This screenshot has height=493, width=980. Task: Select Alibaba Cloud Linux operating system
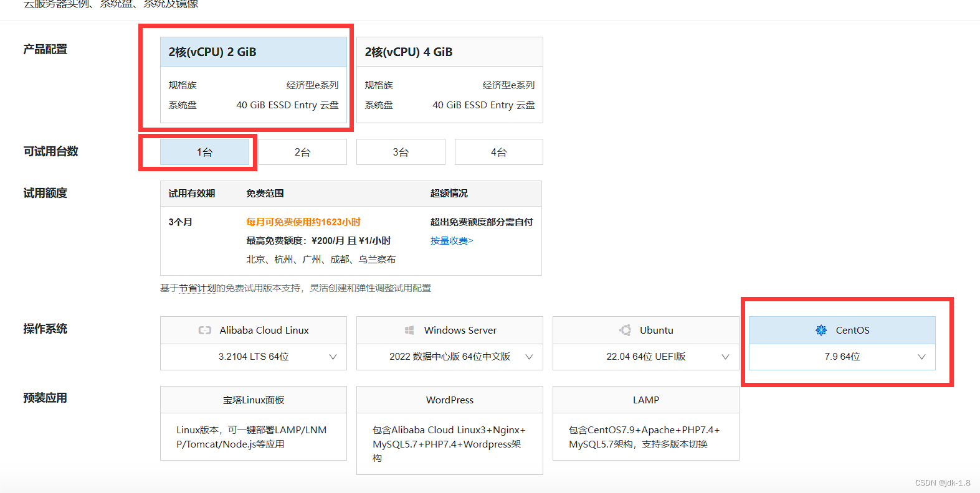tap(254, 331)
